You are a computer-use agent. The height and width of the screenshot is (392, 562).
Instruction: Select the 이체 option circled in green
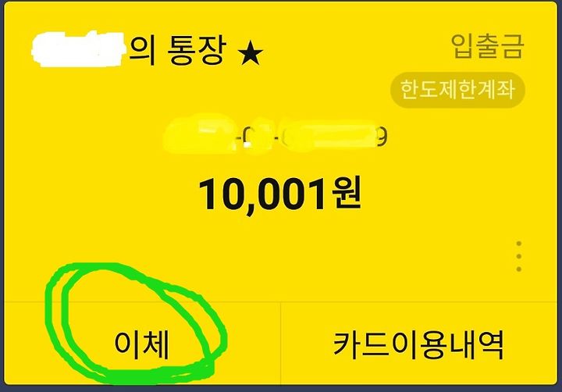[141, 344]
